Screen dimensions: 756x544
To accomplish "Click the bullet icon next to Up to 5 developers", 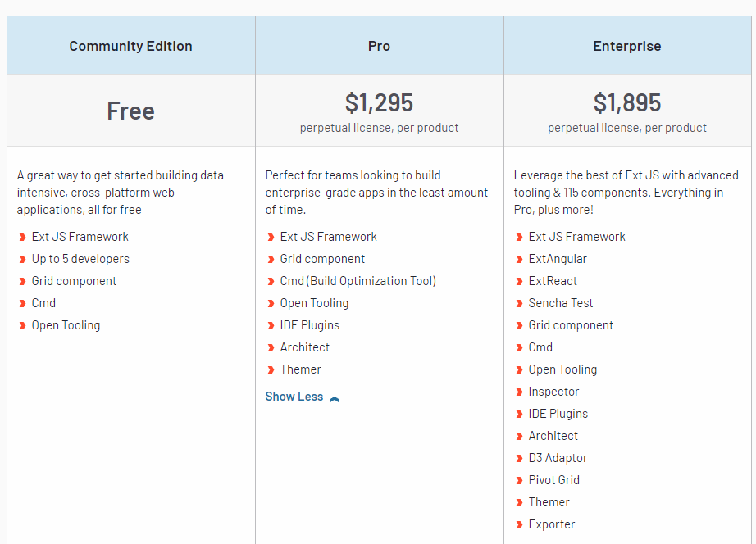I will (22, 260).
